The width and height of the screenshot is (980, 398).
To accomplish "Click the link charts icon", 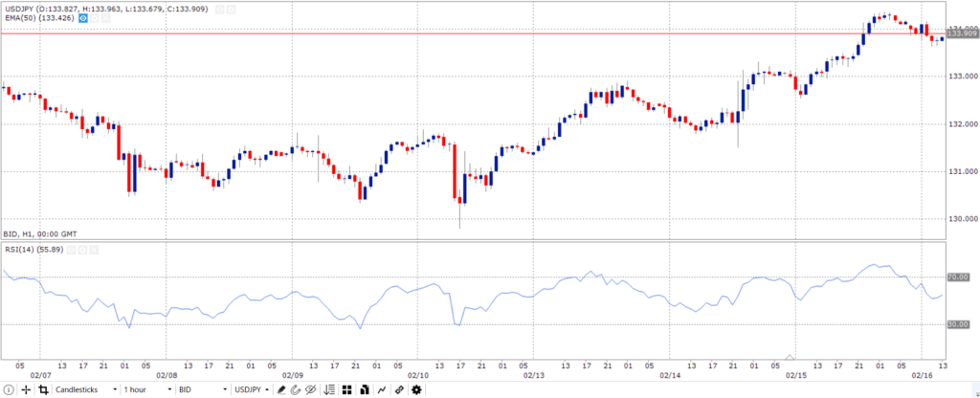I will pos(399,390).
